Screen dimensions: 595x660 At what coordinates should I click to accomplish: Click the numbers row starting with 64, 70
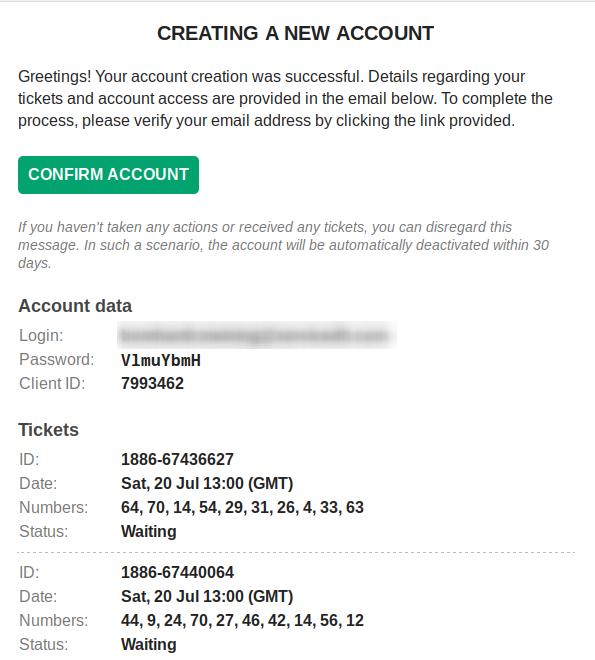pos(242,507)
